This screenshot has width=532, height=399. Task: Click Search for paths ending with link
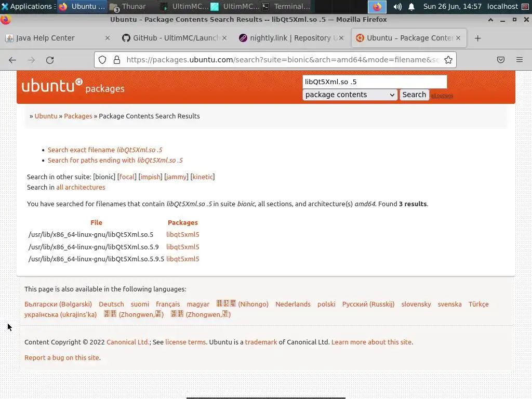[x=115, y=160]
